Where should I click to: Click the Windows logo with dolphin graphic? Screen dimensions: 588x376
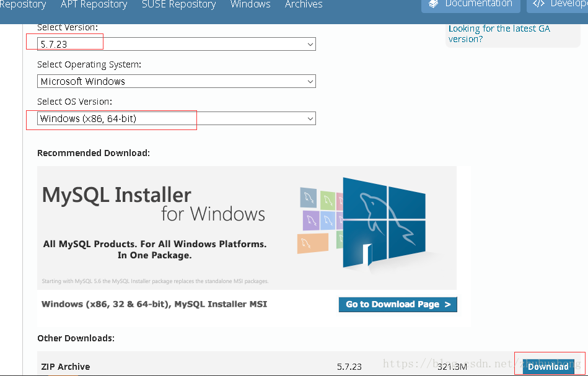point(384,223)
